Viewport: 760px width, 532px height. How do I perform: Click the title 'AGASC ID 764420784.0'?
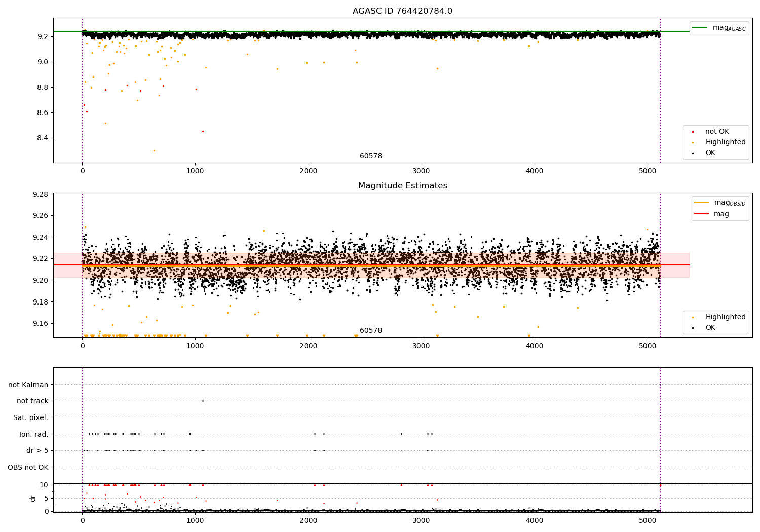[x=403, y=11]
